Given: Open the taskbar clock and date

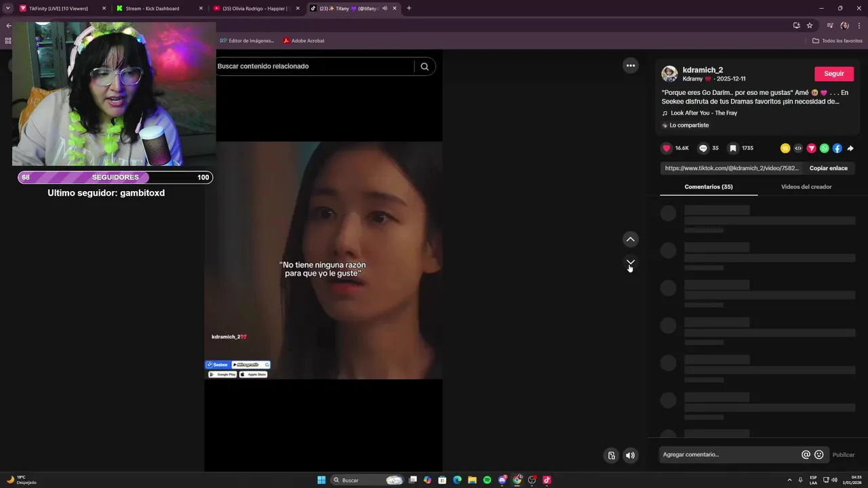Looking at the screenshot, I should 852,480.
